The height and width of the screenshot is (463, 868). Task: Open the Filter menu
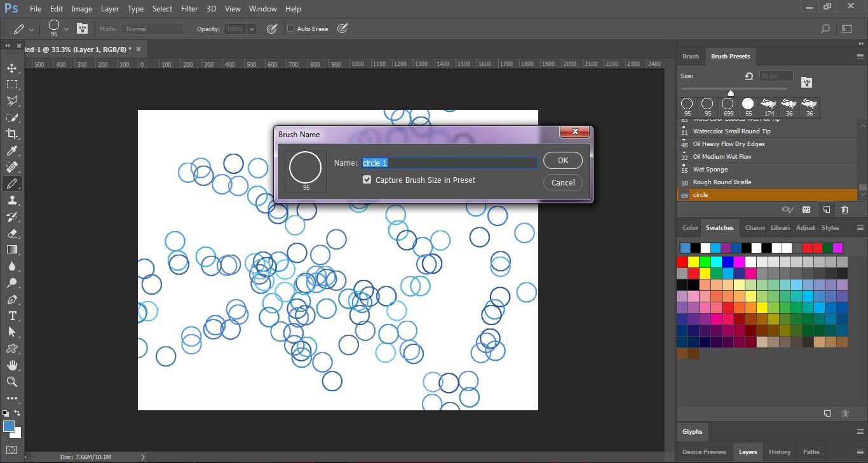pos(189,9)
